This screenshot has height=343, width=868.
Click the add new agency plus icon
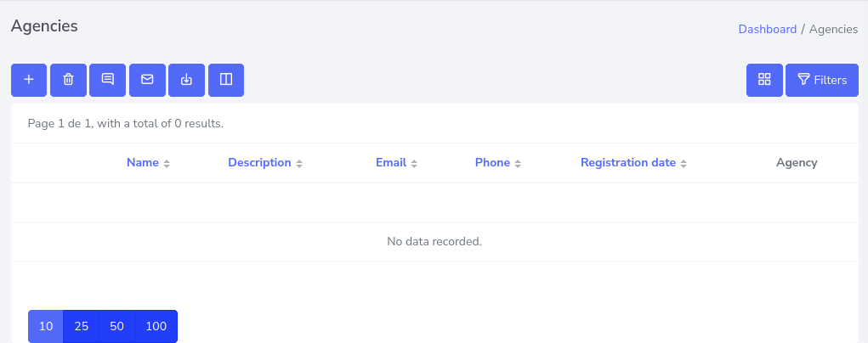coord(29,80)
